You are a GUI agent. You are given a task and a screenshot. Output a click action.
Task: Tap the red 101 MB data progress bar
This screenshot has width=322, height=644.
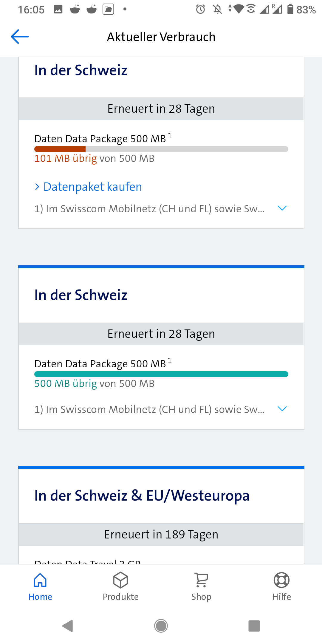click(161, 149)
